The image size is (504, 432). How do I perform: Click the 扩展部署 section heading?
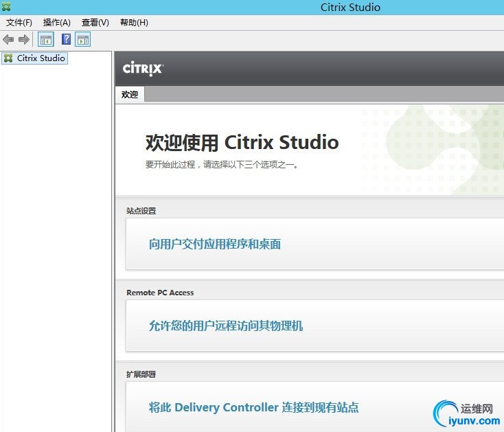(141, 374)
